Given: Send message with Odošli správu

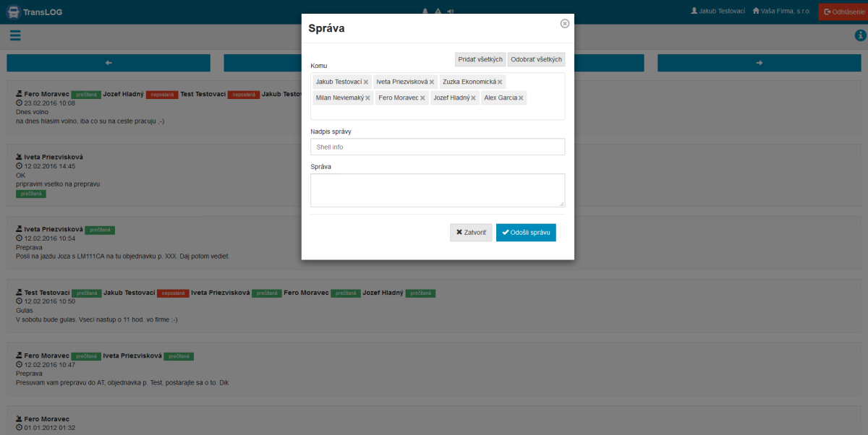Looking at the screenshot, I should pyautogui.click(x=526, y=232).
